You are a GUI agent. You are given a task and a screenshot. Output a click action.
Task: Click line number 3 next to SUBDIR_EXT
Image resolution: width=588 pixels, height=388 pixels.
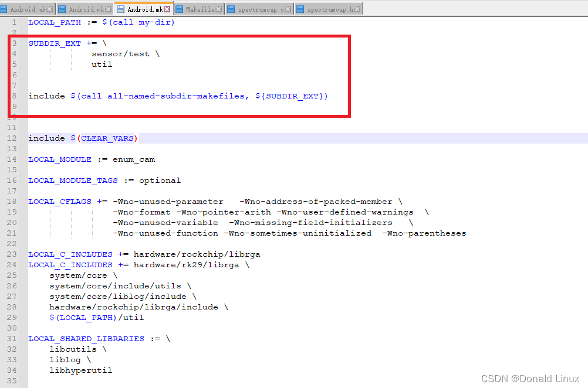click(x=13, y=43)
